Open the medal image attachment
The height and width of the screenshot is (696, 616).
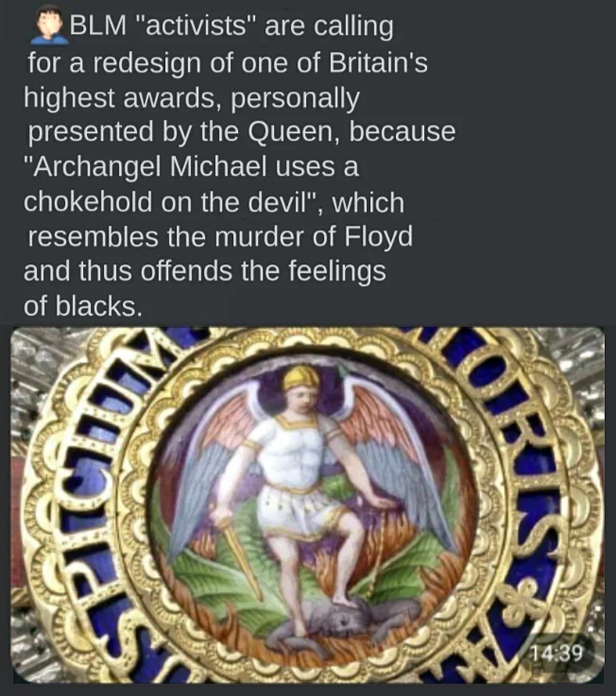pos(307,504)
